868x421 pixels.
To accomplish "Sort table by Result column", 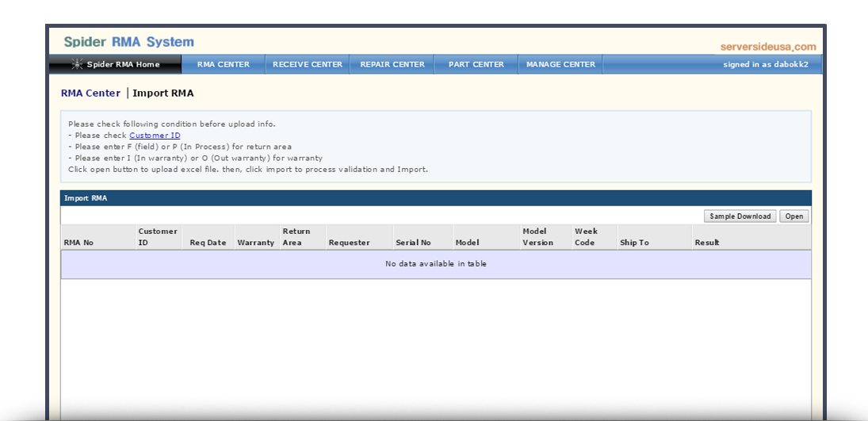I will [x=751, y=237].
